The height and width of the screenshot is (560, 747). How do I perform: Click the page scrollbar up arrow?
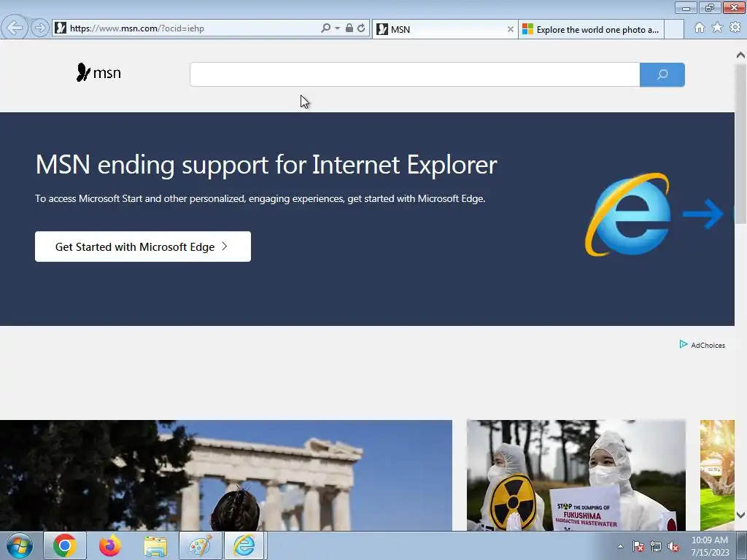[x=740, y=55]
